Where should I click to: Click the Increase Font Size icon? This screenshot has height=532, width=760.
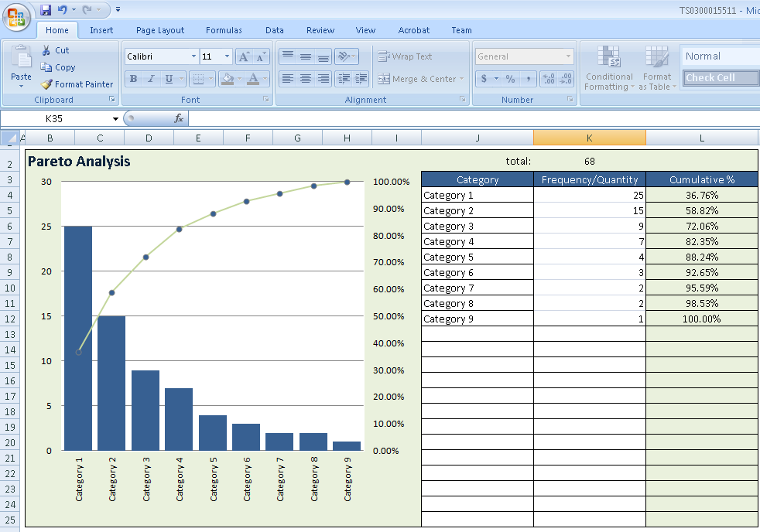point(244,56)
